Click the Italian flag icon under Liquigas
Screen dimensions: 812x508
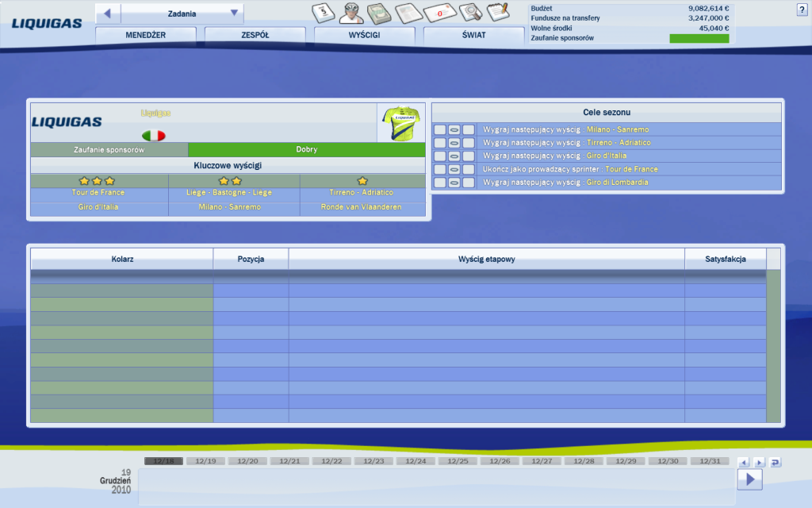[153, 135]
